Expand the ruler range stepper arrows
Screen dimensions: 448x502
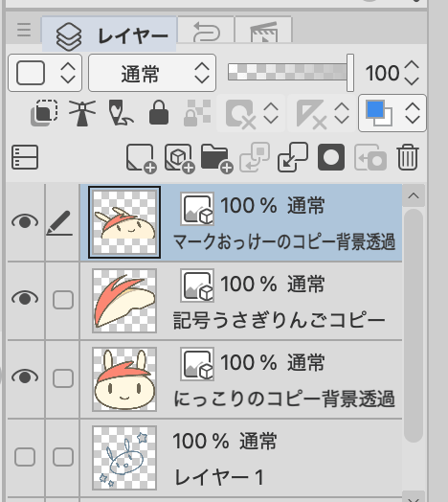coord(342,113)
